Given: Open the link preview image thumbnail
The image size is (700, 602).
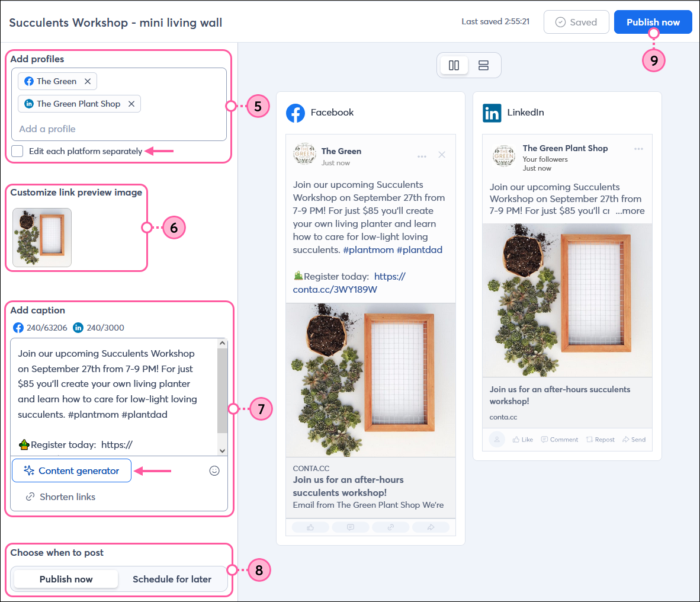Looking at the screenshot, I should 42,238.
